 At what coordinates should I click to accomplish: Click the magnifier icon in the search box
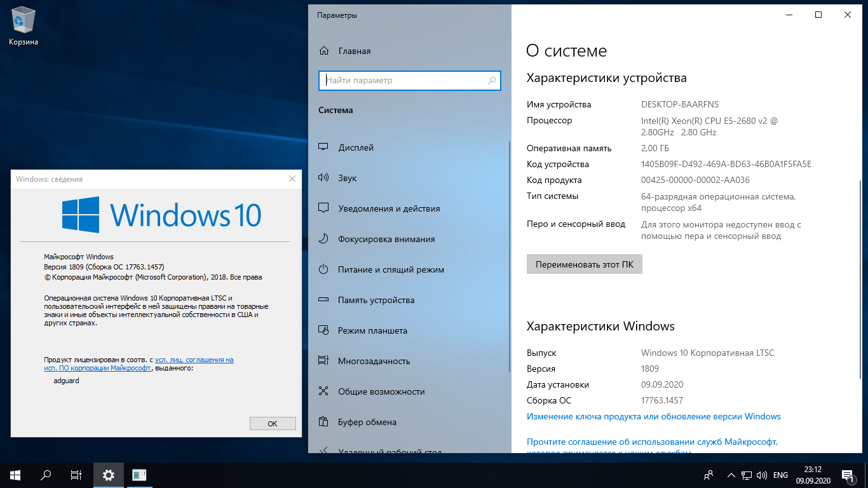[x=492, y=81]
